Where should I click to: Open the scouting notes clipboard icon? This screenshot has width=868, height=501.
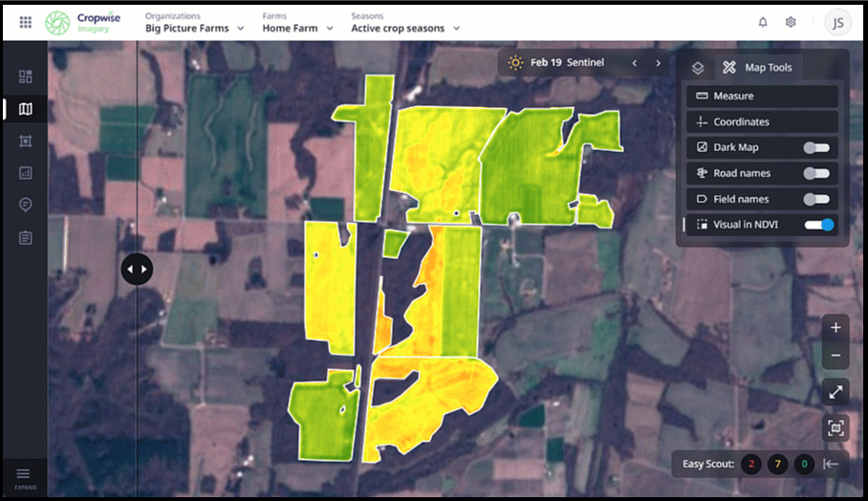pos(25,237)
